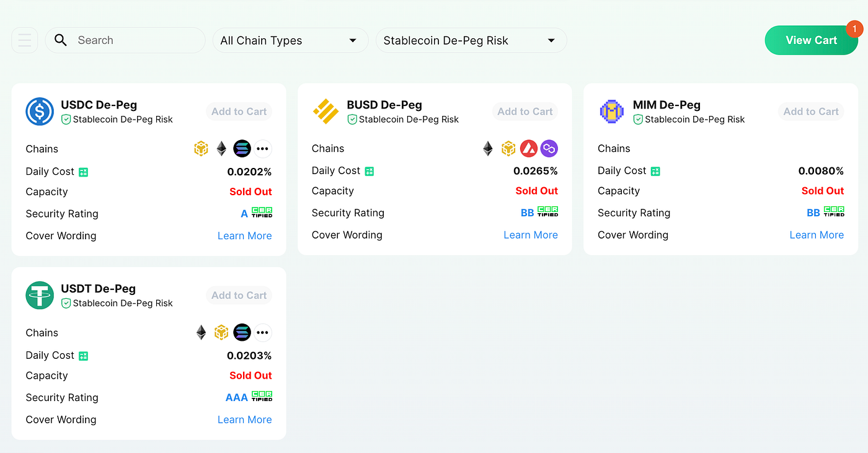This screenshot has height=453, width=868.
Task: Click the AAA security rating
Action: pos(237,398)
